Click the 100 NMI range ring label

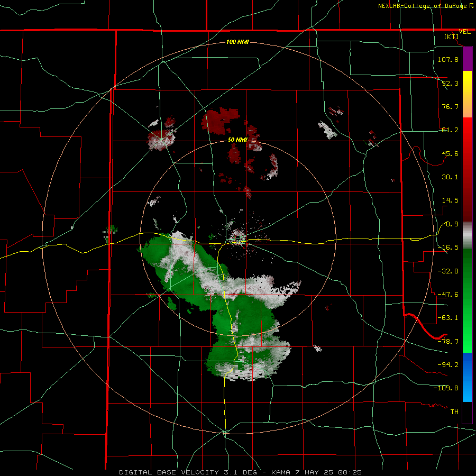pos(237,42)
